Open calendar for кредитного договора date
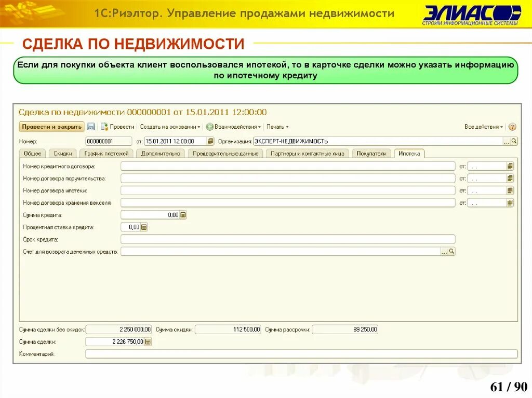This screenshot has width=532, height=398. point(510,166)
